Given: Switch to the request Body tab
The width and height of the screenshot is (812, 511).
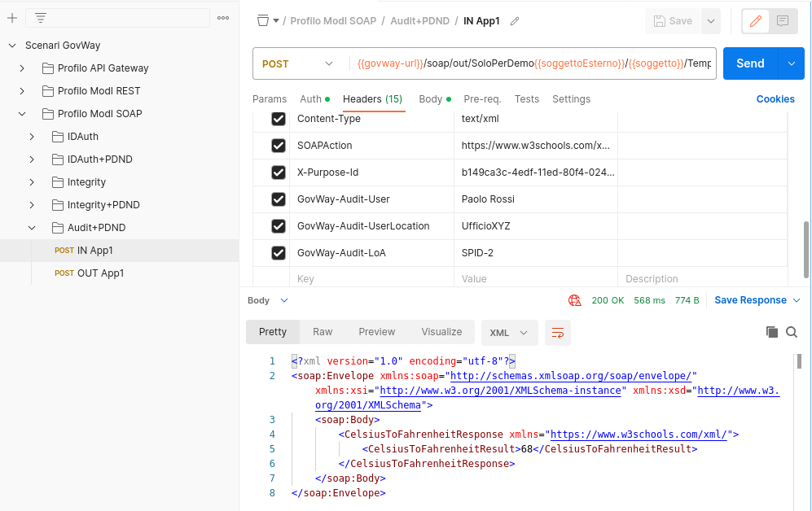Looking at the screenshot, I should point(434,98).
